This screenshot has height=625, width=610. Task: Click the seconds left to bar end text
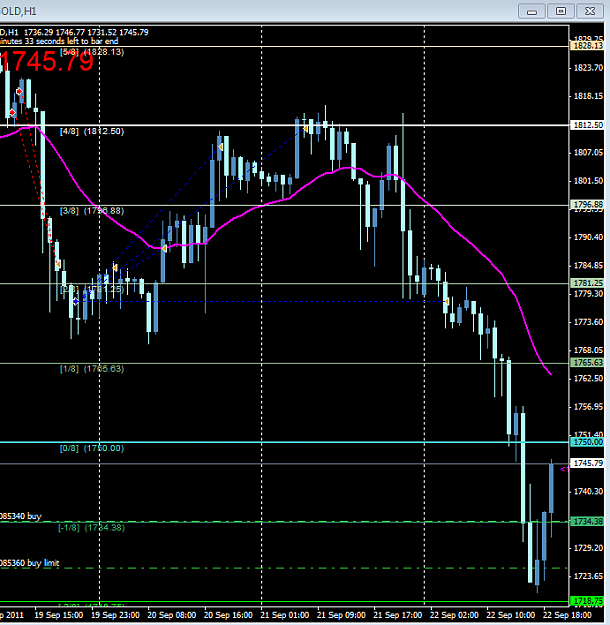click(59, 41)
